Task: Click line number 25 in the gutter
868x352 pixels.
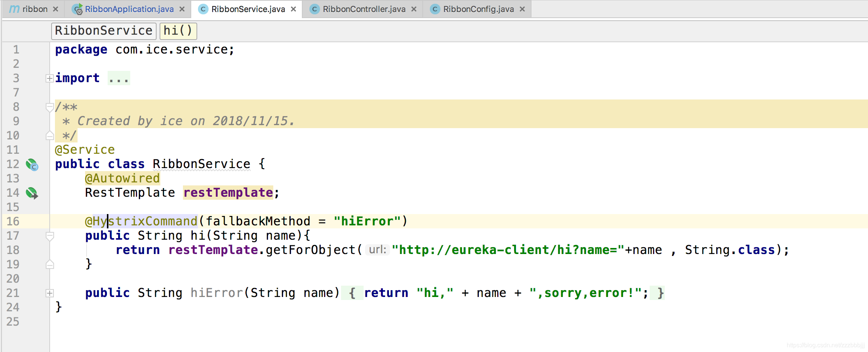Action: (x=13, y=321)
